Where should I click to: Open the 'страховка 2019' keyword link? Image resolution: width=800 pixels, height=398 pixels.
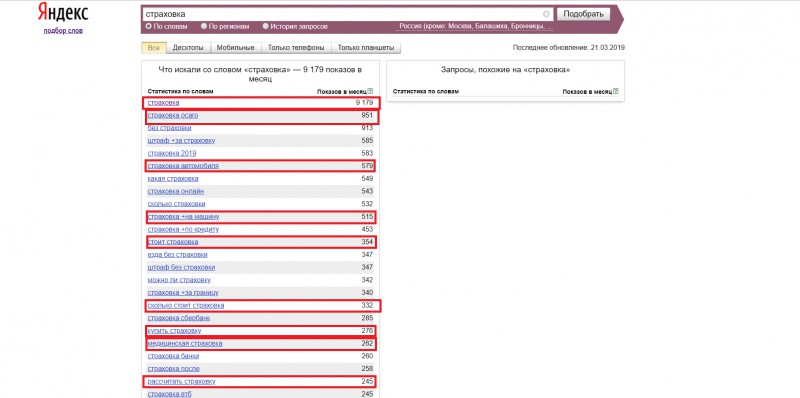172,154
